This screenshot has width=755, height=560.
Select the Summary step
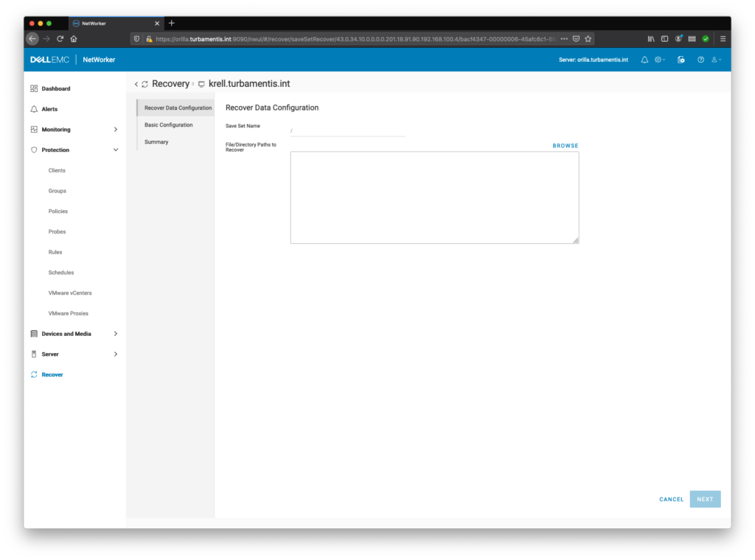[x=156, y=141]
